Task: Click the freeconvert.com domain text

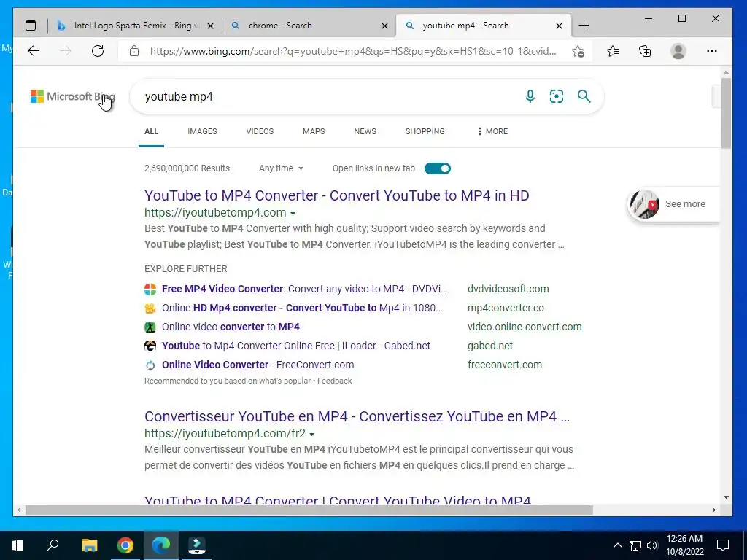Action: click(x=505, y=365)
